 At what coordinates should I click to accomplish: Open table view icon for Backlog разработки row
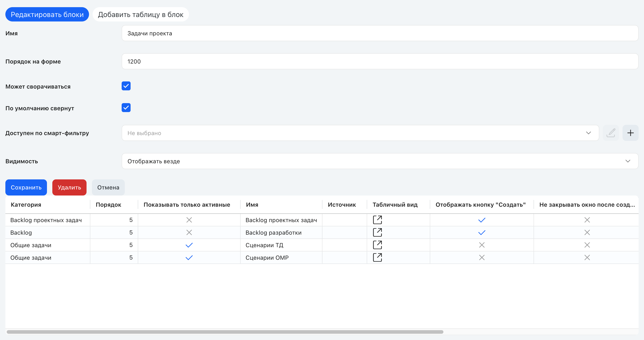pyautogui.click(x=377, y=232)
